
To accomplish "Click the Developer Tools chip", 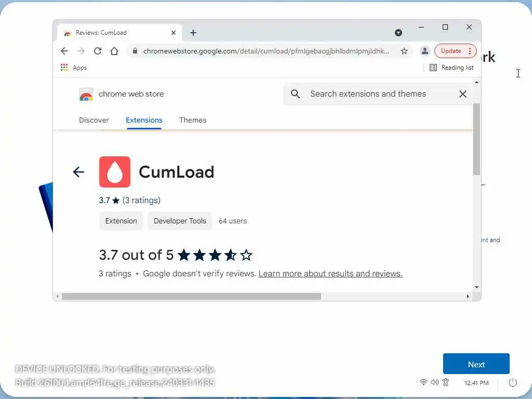I will pyautogui.click(x=180, y=221).
